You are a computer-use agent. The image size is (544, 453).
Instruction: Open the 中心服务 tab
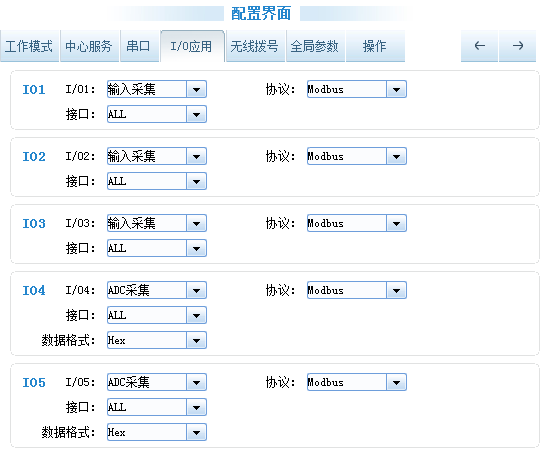point(90,46)
